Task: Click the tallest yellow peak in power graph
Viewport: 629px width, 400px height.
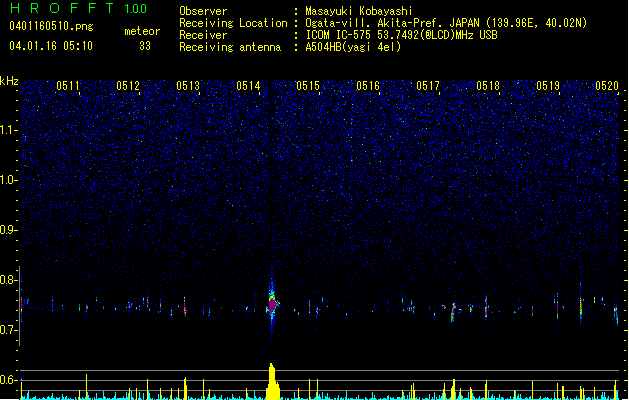Action: coord(272,381)
